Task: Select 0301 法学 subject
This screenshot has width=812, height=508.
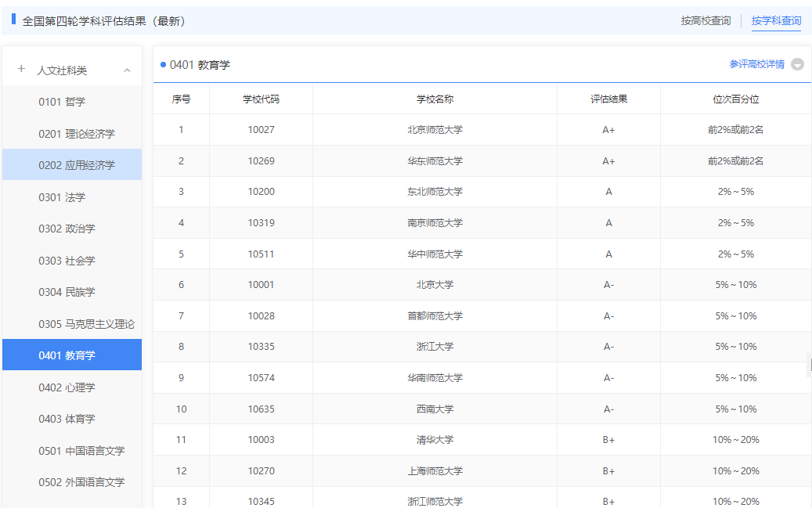Action: click(72, 196)
